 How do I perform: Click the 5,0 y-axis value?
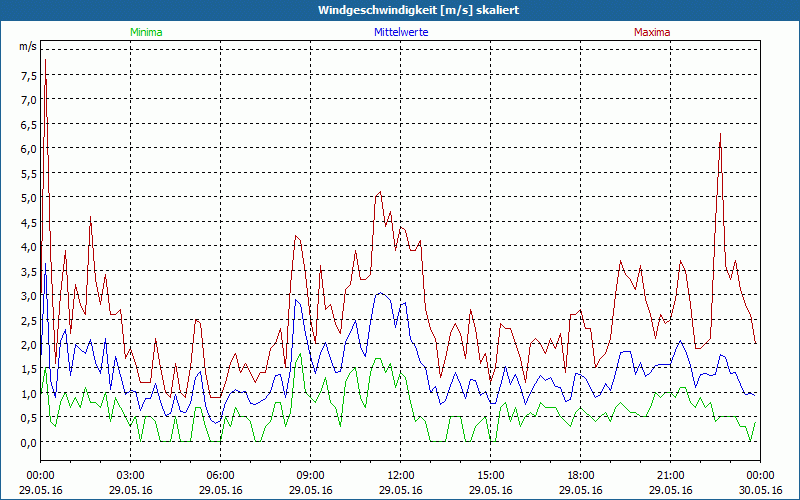click(29, 197)
